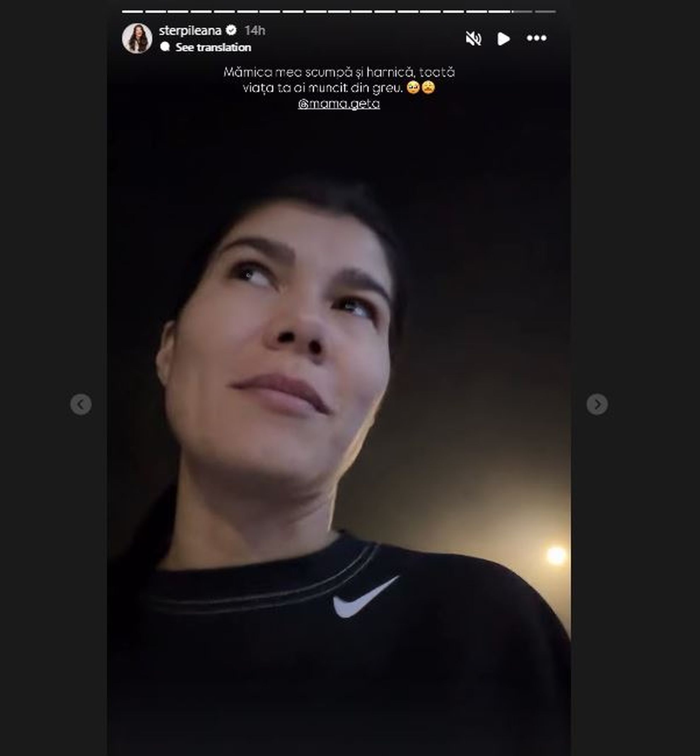Unmute the story audio
Screen dimensions: 700x756
coord(473,39)
